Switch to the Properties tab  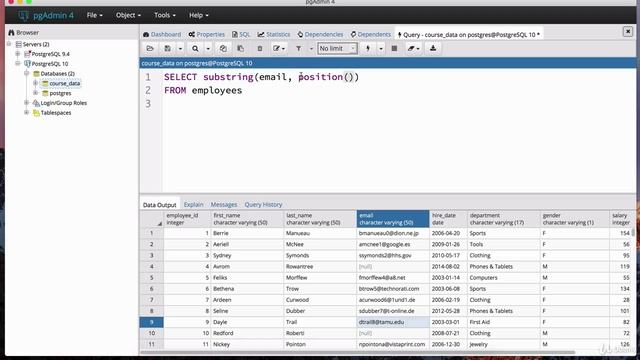pos(207,34)
